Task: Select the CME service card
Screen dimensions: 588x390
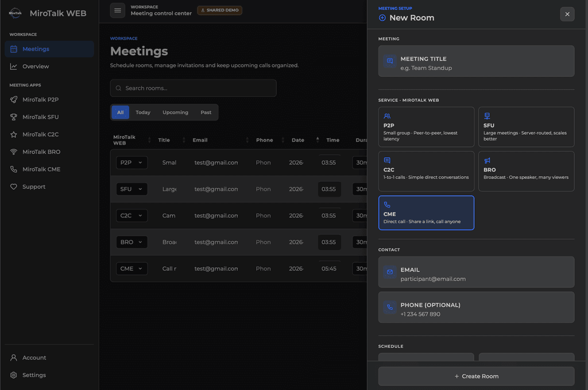Action: pos(427,213)
